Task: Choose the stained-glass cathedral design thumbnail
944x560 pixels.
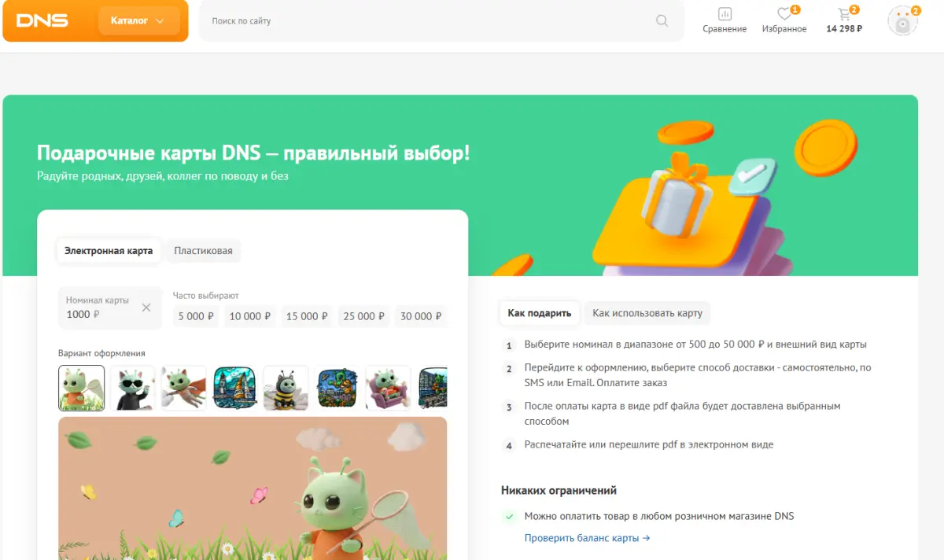Action: coord(234,389)
